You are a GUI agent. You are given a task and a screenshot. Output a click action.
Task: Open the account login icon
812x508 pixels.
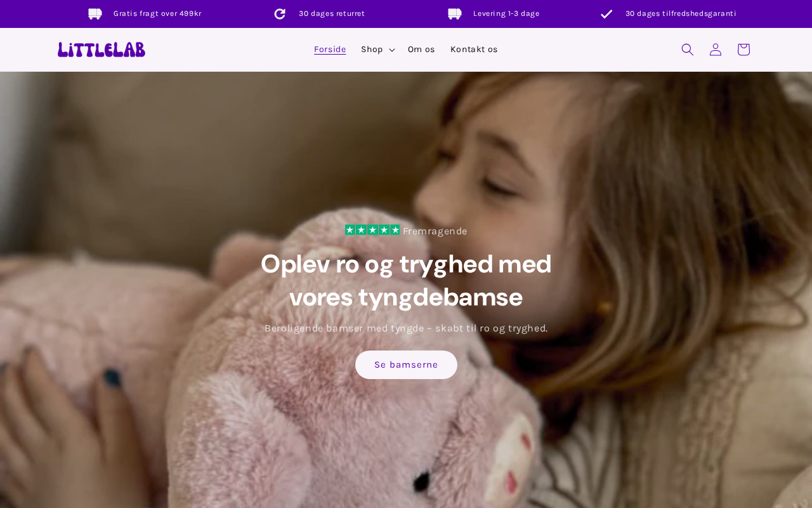[x=716, y=50]
